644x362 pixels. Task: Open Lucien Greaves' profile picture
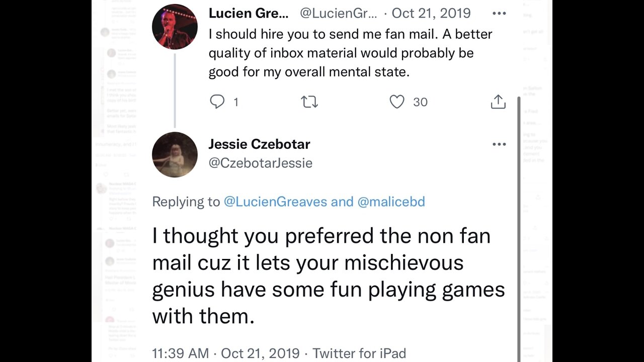[175, 27]
